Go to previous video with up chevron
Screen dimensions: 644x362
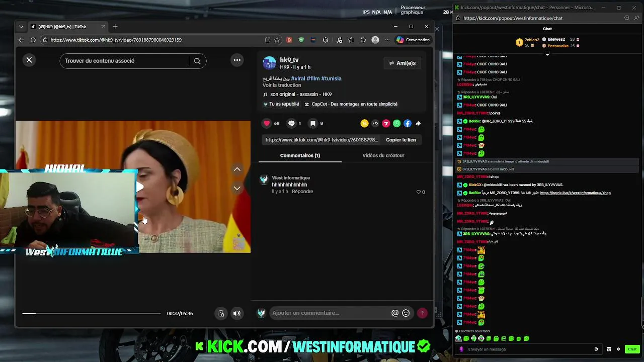pyautogui.click(x=237, y=169)
